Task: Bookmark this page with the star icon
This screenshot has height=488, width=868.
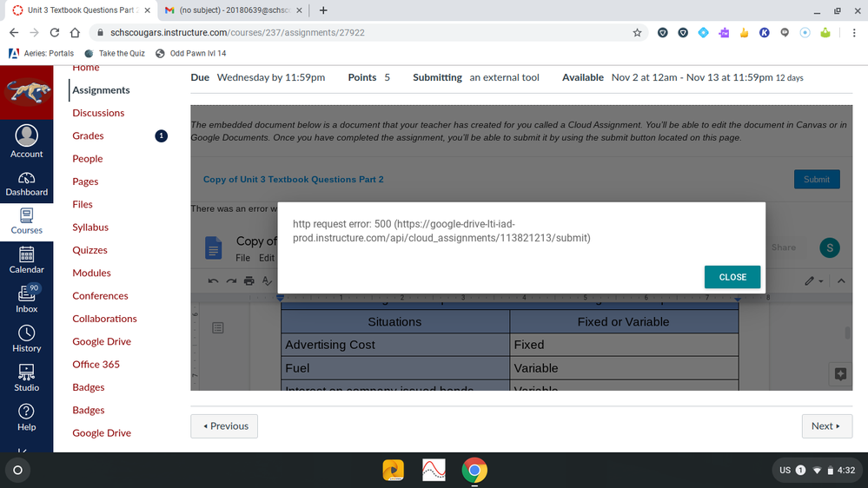Action: point(637,33)
